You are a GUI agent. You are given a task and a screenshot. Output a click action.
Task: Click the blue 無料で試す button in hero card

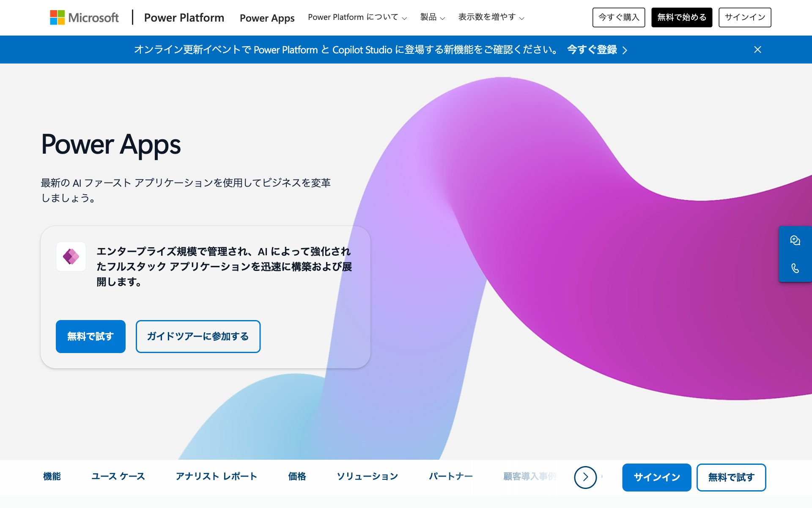91,337
